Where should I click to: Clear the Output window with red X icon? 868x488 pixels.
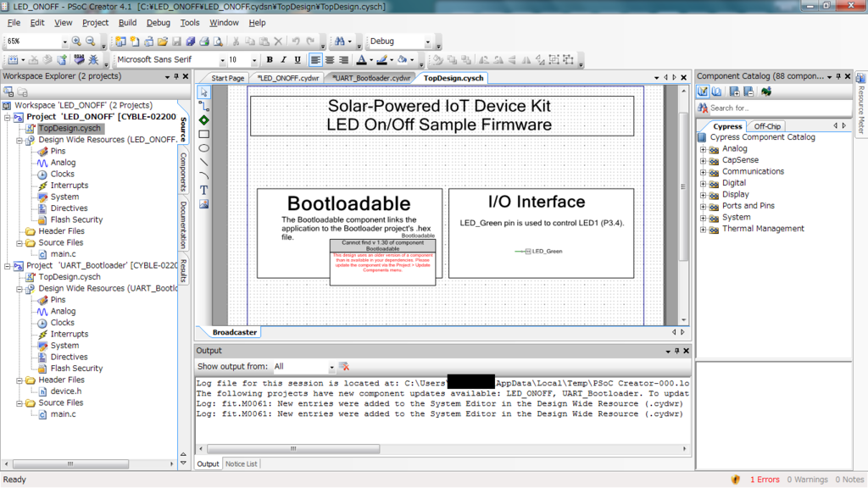pos(344,366)
